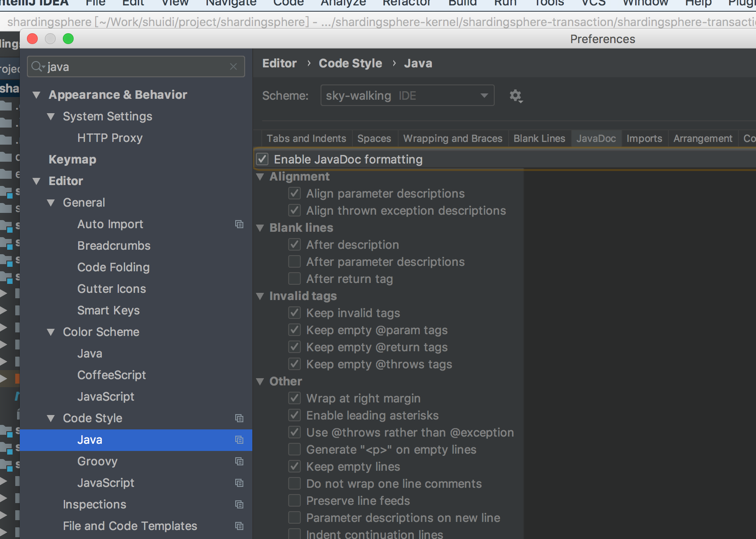Image resolution: width=756 pixels, height=539 pixels.
Task: Click Editor breadcrumb link
Action: coord(279,63)
